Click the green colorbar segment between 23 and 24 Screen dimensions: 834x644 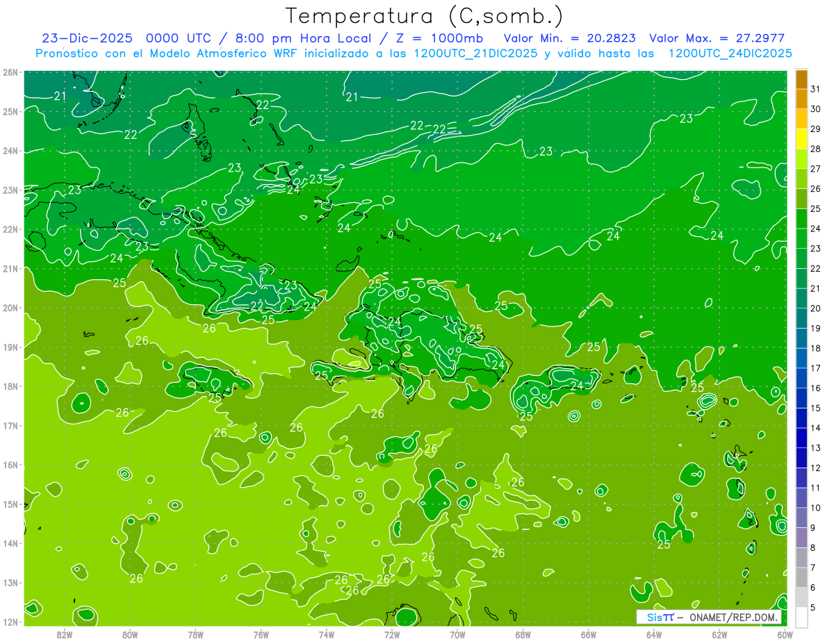(801, 239)
